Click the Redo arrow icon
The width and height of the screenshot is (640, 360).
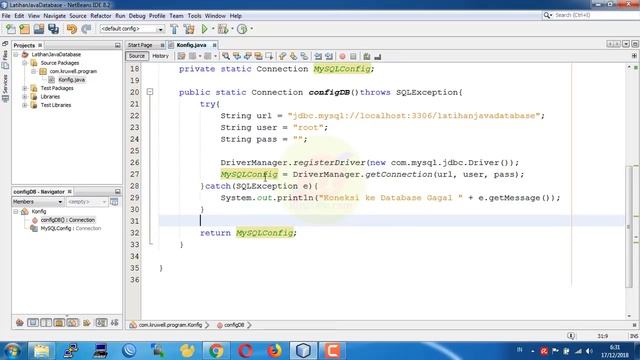point(86,29)
